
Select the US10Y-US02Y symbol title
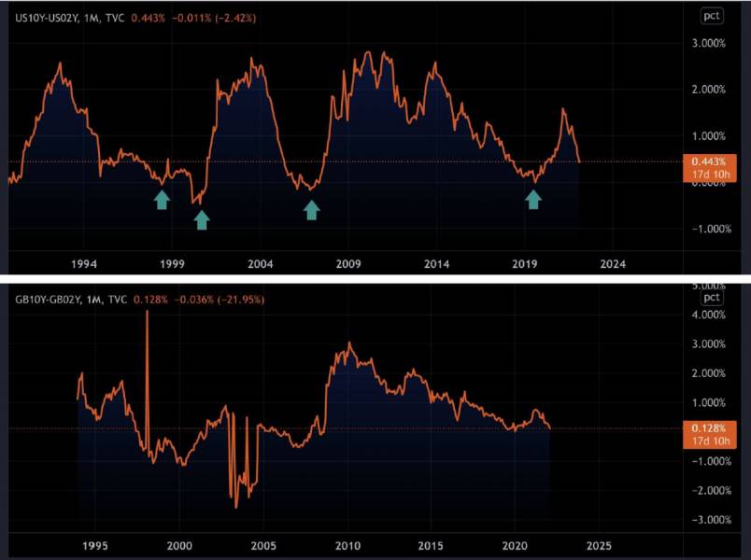(x=46, y=18)
